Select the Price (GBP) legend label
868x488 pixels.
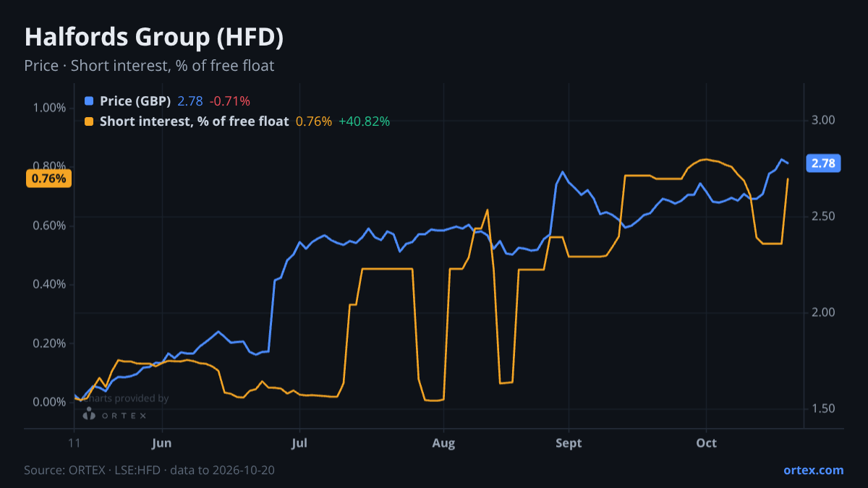pyautogui.click(x=135, y=101)
